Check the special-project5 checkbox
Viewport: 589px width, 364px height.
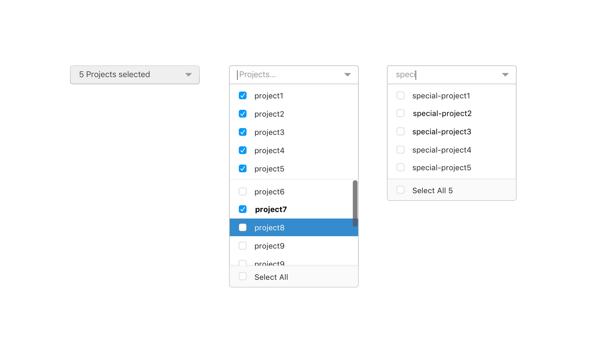point(401,167)
